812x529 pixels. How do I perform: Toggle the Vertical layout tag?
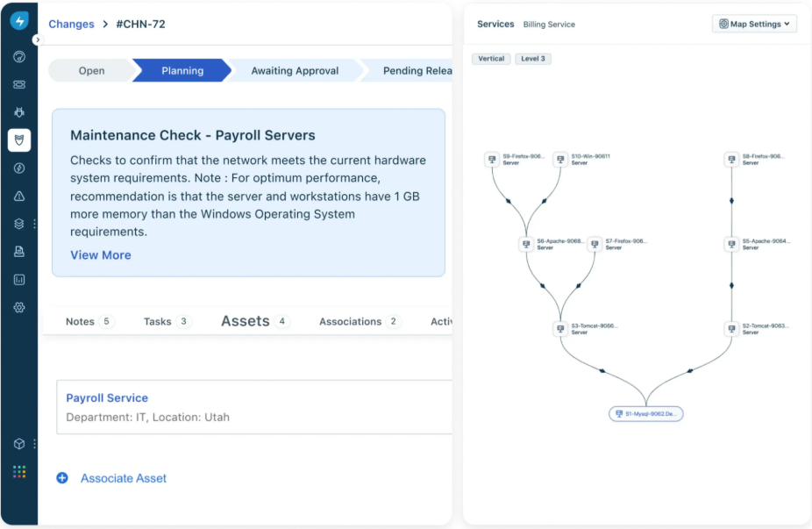491,59
